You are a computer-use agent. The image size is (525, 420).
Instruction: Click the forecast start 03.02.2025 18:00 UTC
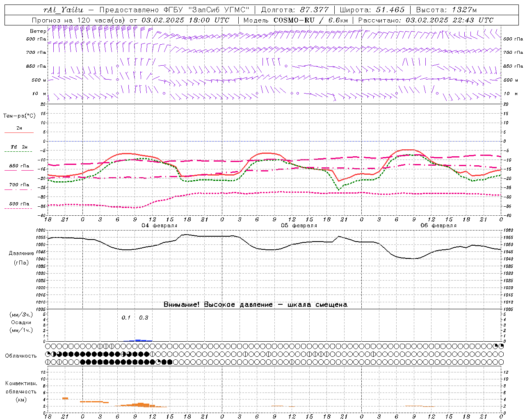185,20
